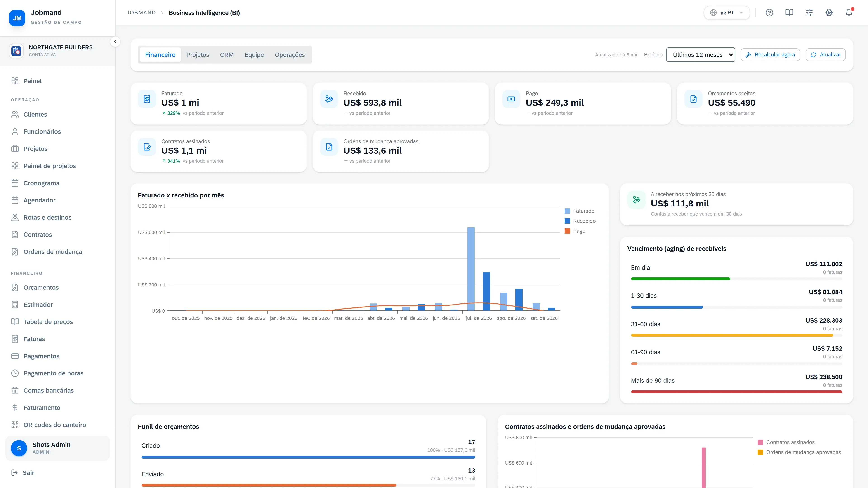
Task: Open Orçamentos in the sidebar
Action: [58, 288]
